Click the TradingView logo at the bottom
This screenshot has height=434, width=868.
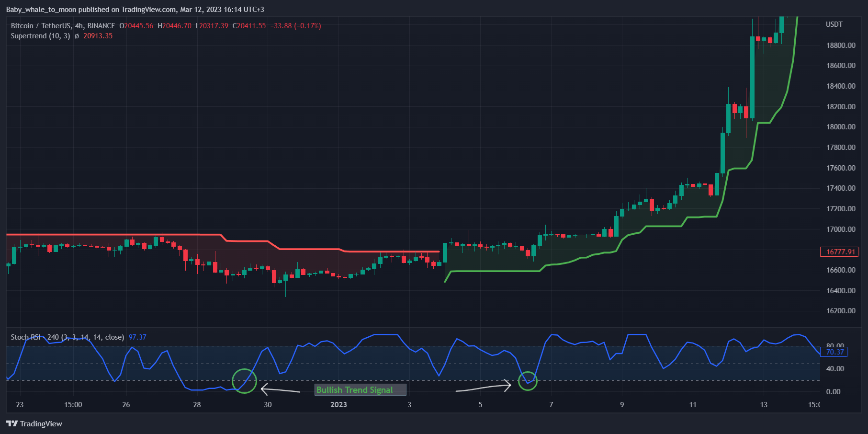(x=34, y=423)
